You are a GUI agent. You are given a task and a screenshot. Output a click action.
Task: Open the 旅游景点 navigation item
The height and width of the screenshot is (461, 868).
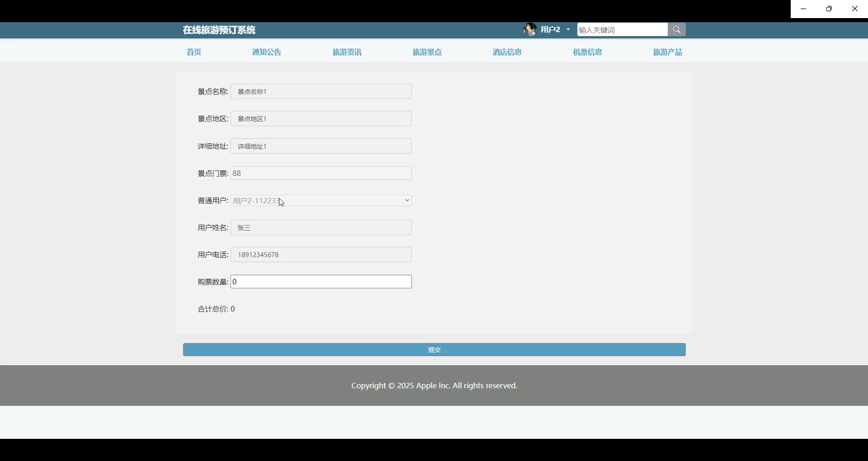click(427, 52)
